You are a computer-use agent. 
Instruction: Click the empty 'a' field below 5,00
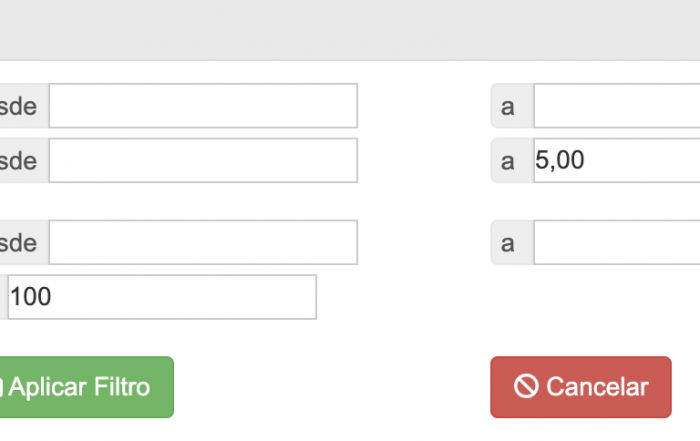click(x=617, y=242)
